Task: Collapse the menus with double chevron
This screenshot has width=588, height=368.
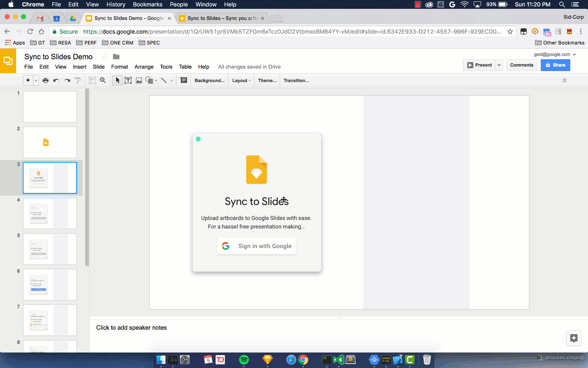Action: pyautogui.click(x=564, y=80)
